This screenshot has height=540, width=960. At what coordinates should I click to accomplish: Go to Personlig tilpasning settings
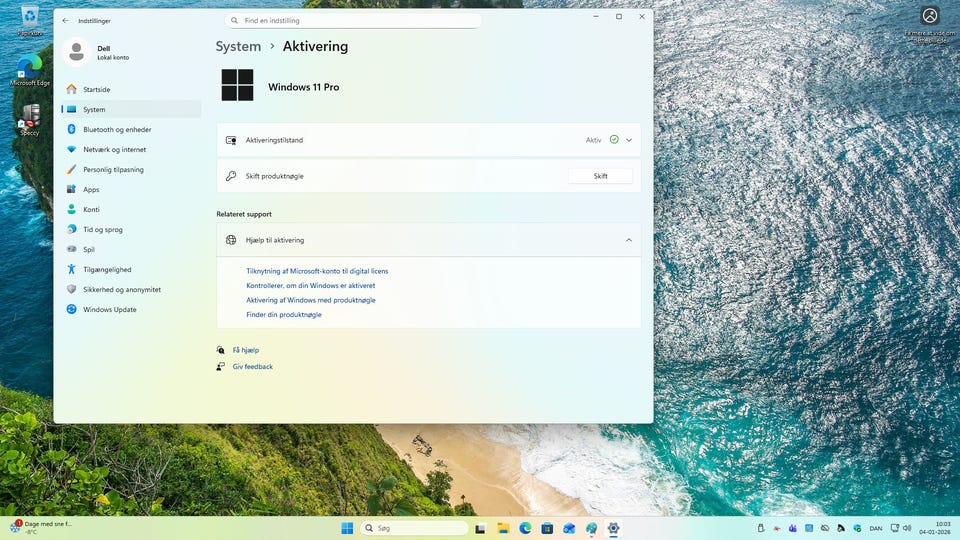[x=113, y=169]
